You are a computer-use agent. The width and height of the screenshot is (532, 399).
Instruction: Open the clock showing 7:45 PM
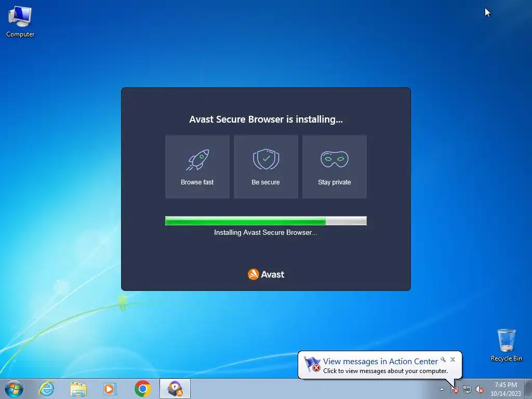(x=506, y=389)
